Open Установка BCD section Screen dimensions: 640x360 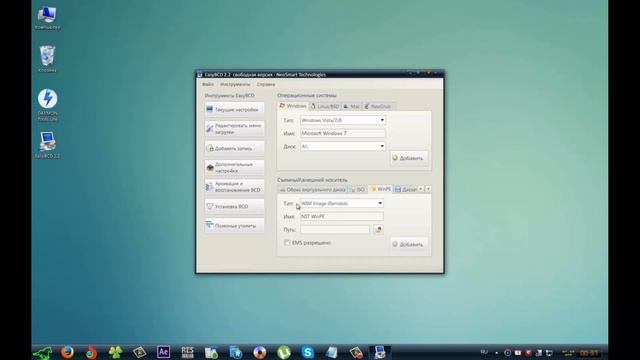click(x=235, y=206)
